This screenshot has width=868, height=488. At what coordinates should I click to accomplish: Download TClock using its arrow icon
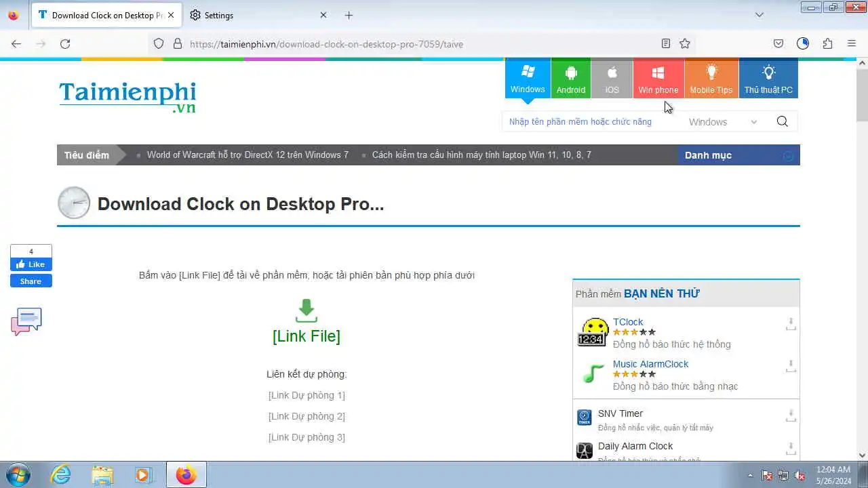791,325
